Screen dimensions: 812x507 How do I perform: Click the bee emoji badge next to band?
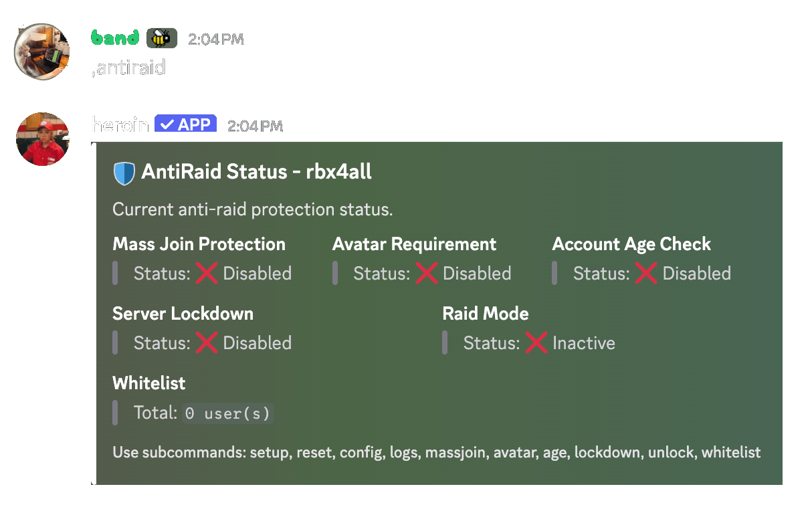point(161,38)
